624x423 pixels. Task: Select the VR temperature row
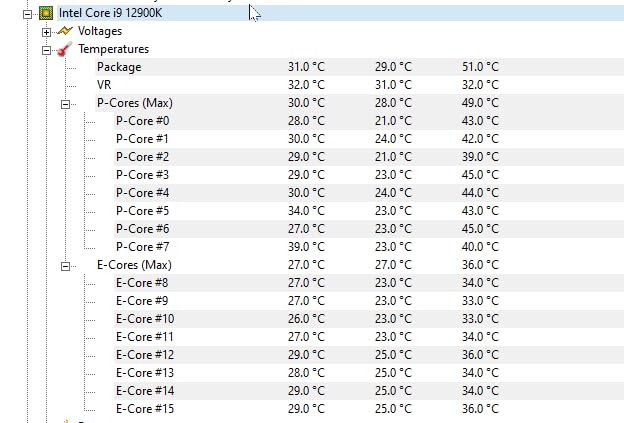[x=360, y=85]
